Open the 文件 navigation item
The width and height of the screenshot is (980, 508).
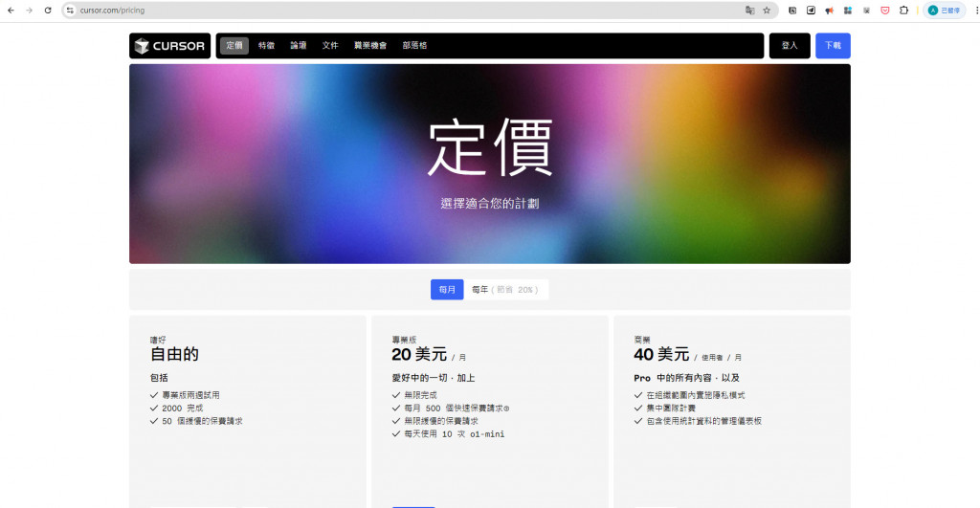pos(330,46)
